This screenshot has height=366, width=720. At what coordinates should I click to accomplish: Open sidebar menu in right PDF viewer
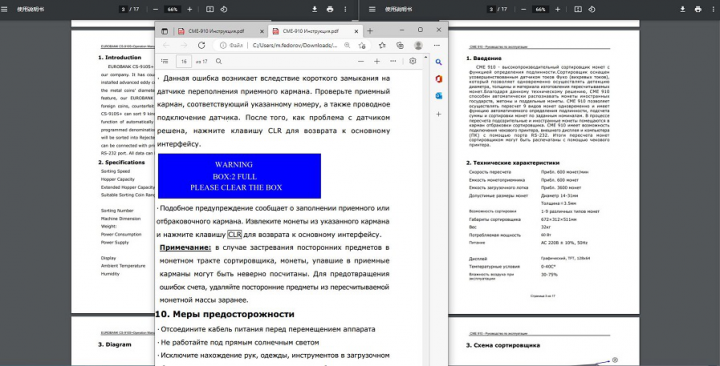pos(372,9)
